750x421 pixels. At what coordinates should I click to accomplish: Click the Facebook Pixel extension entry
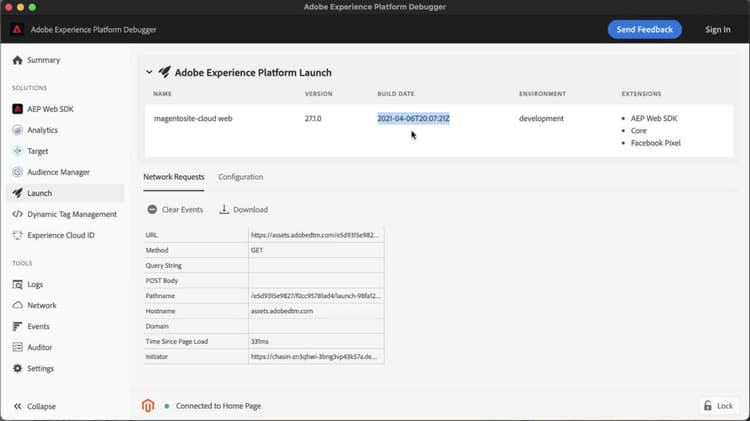[655, 143]
